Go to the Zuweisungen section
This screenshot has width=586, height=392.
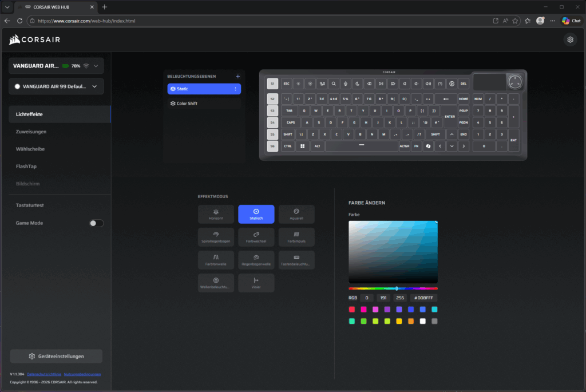coord(31,132)
